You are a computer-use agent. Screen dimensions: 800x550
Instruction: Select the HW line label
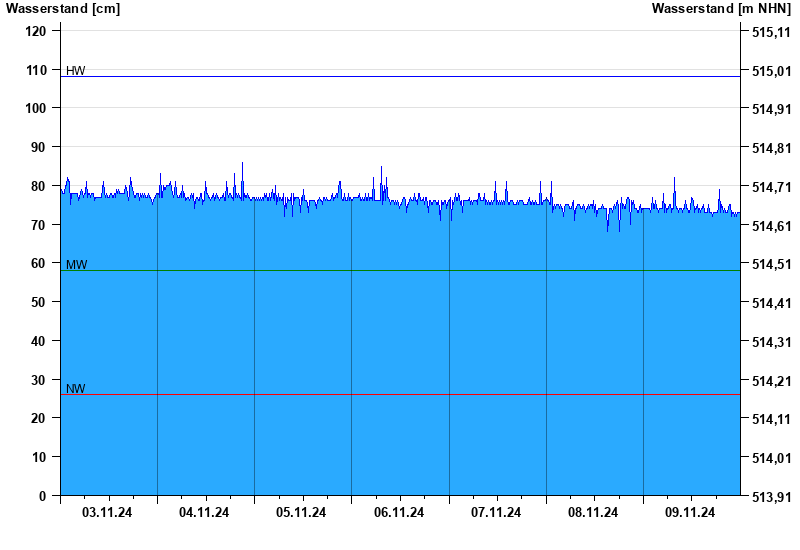point(76,70)
